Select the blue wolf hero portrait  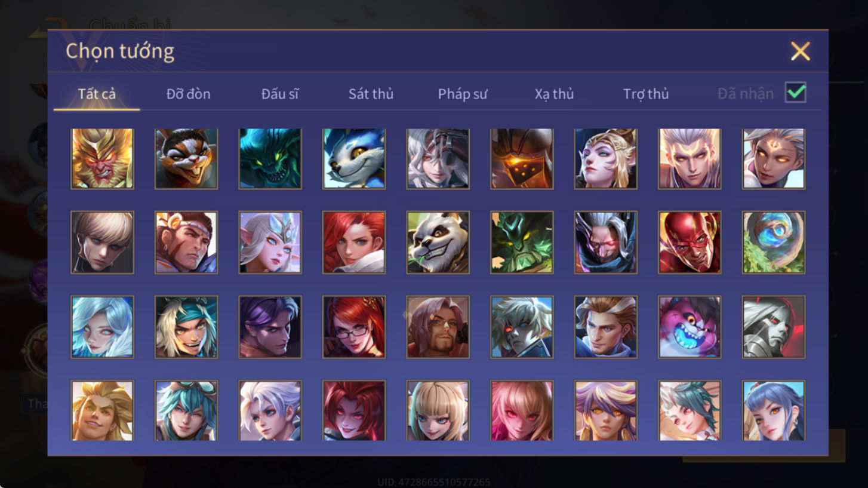click(354, 159)
